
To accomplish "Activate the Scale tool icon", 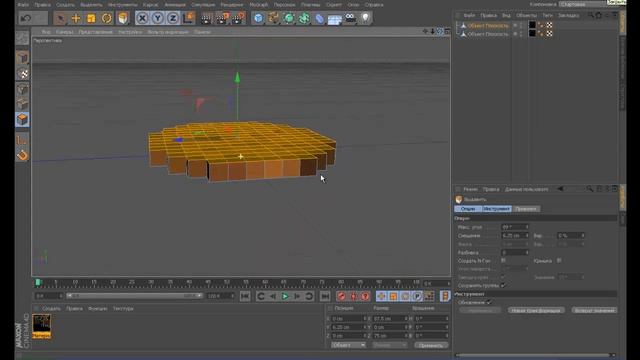I will coord(91,18).
